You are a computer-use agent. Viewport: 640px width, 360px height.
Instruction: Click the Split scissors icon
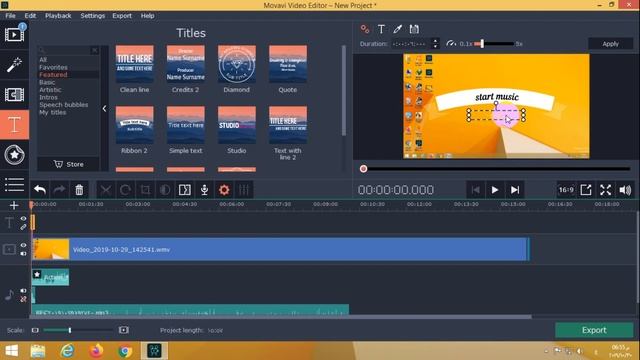106,190
